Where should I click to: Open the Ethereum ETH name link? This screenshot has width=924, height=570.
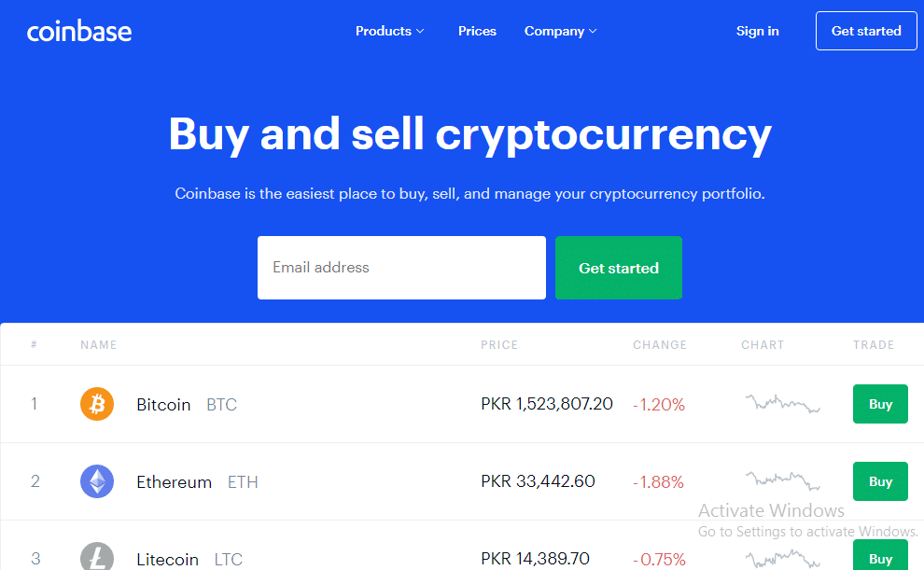tap(196, 482)
